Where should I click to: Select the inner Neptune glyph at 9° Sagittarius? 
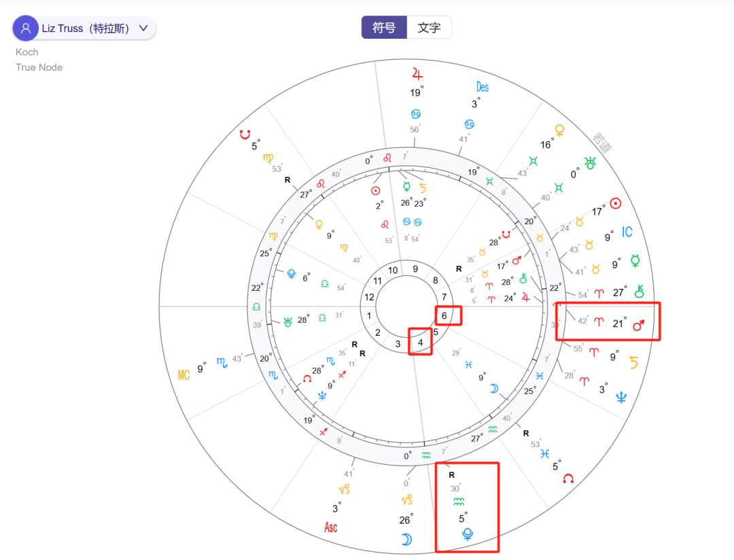click(x=322, y=396)
